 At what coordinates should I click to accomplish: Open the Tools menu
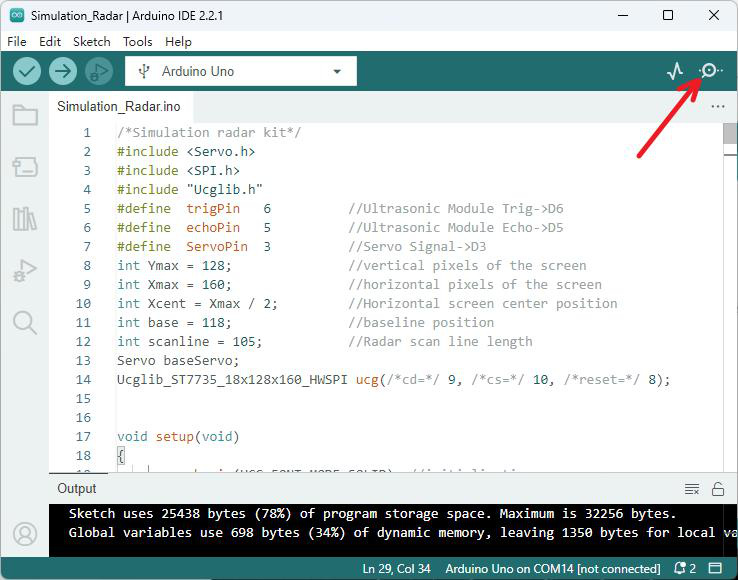point(137,42)
